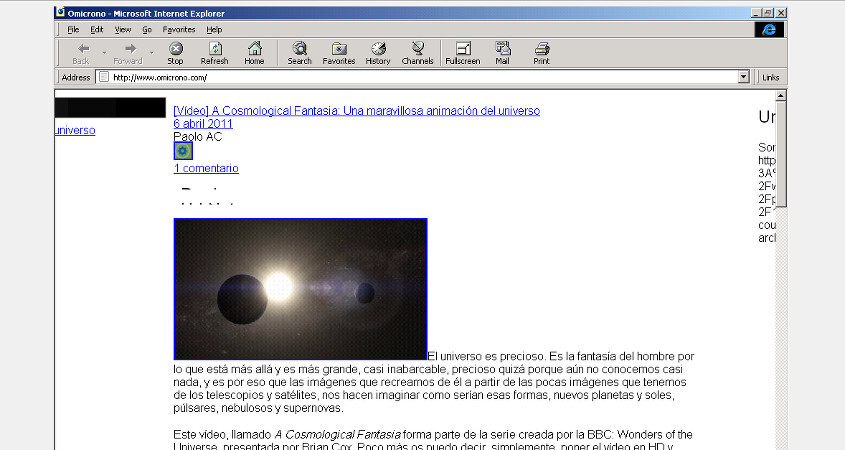Click the Back toolbar button
Image resolution: width=845 pixels, height=450 pixels.
pos(82,53)
